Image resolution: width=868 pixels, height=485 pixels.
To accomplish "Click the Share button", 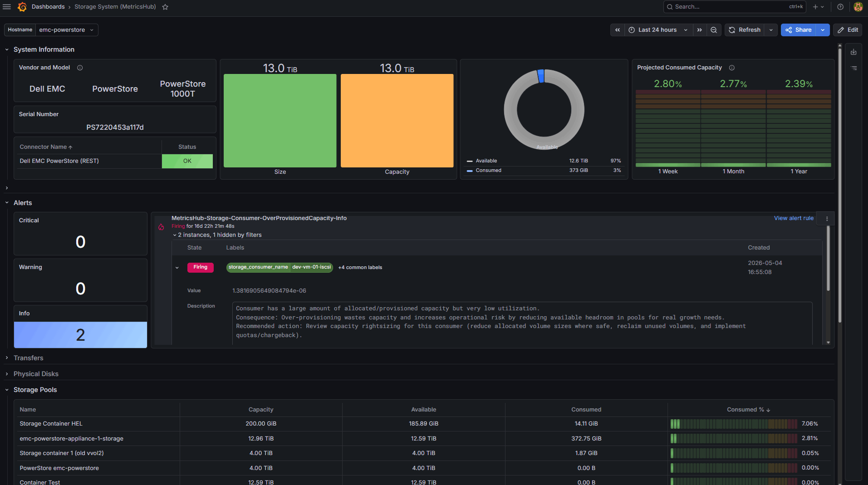I will [799, 30].
